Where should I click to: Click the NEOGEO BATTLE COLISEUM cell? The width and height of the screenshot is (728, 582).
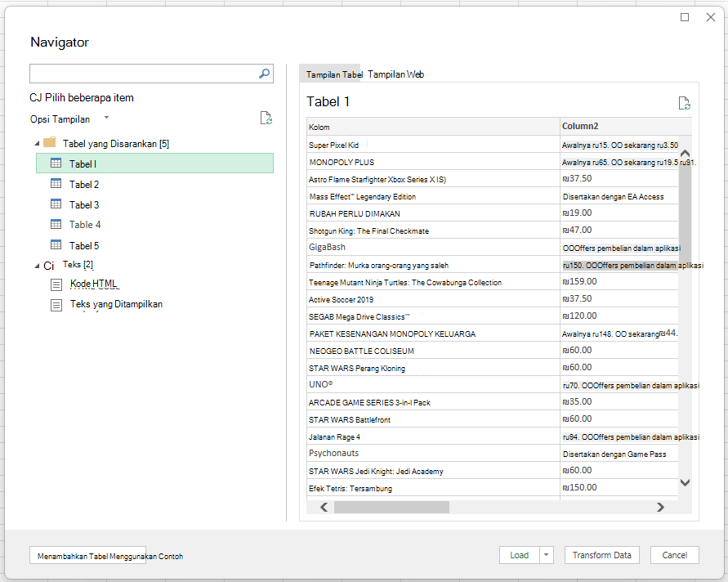tap(433, 351)
